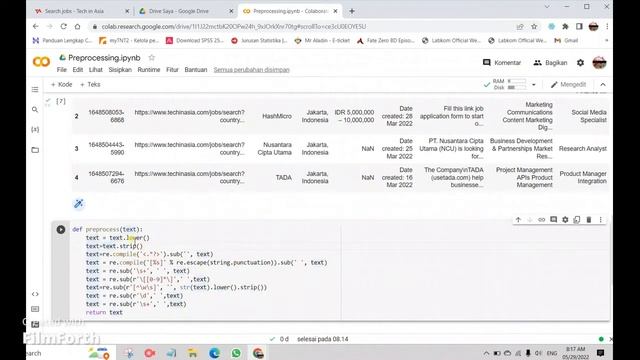Click the RAM usage bar

click(516, 81)
